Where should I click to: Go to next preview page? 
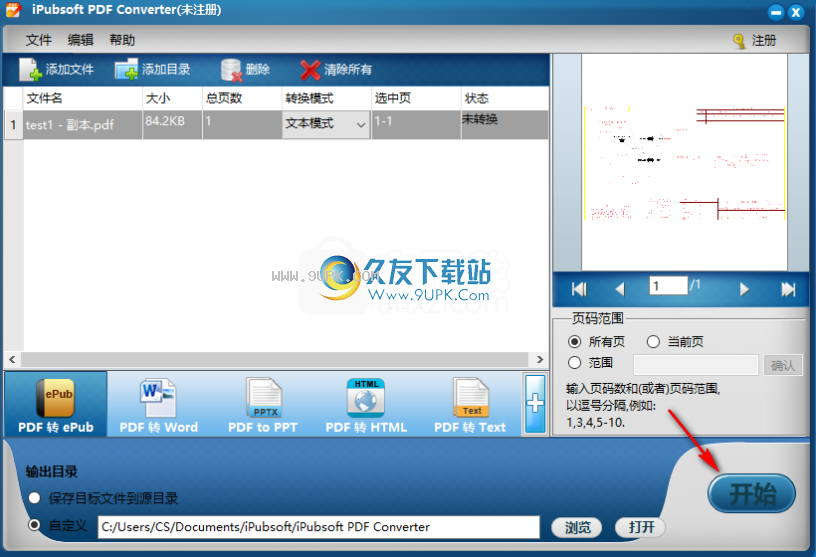[x=744, y=289]
